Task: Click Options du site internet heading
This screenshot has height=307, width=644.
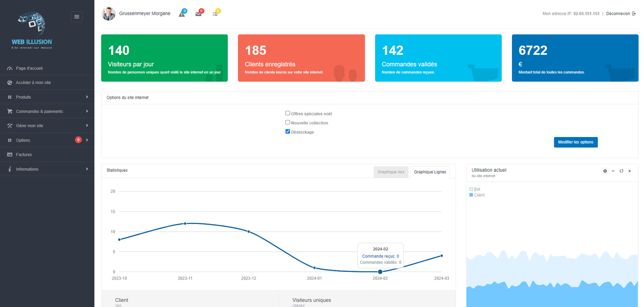Action: 128,97
